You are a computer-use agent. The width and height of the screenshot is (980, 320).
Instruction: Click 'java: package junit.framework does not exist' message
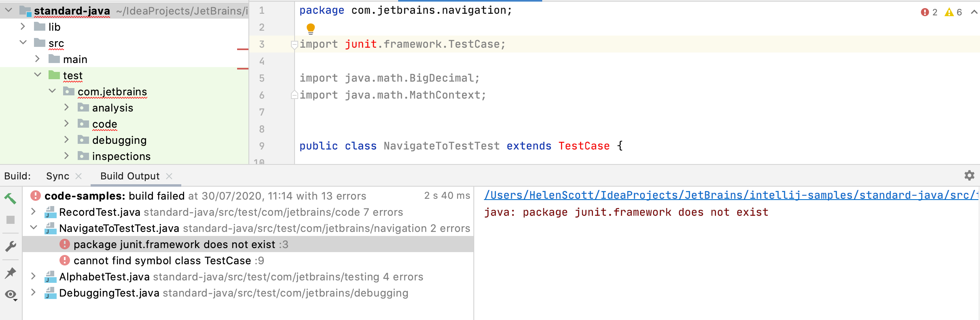coord(626,213)
